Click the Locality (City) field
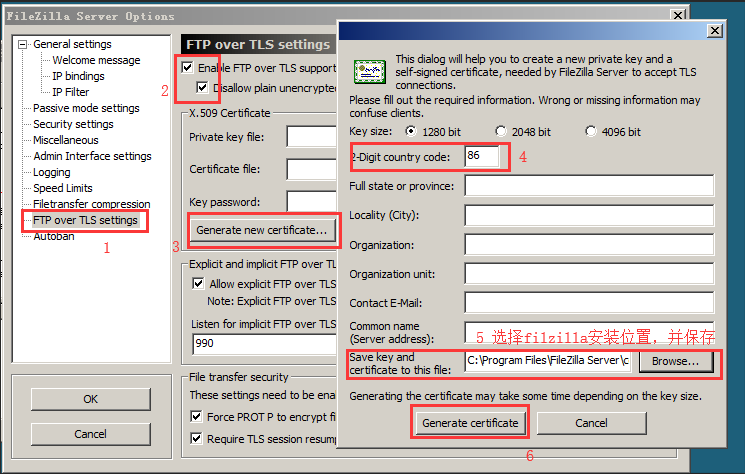This screenshot has width=745, height=474. click(589, 215)
